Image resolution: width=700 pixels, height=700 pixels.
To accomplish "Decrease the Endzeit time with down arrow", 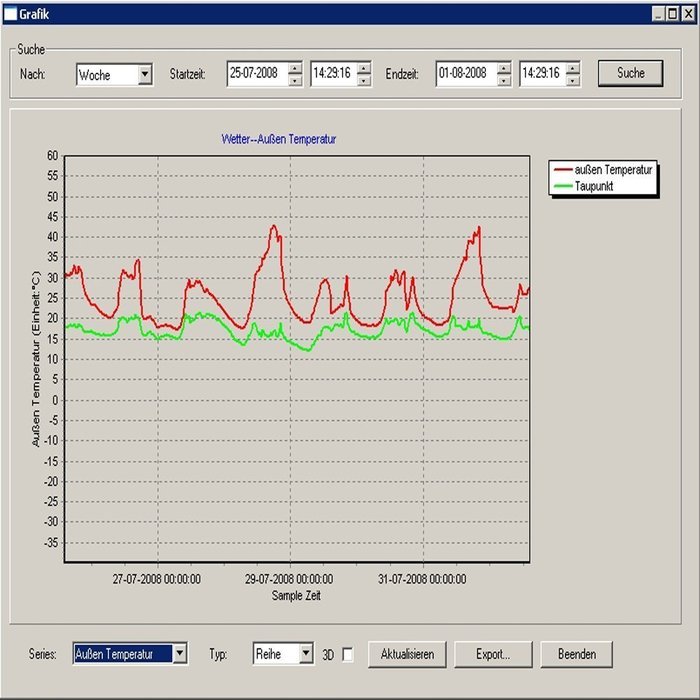I will [x=573, y=80].
